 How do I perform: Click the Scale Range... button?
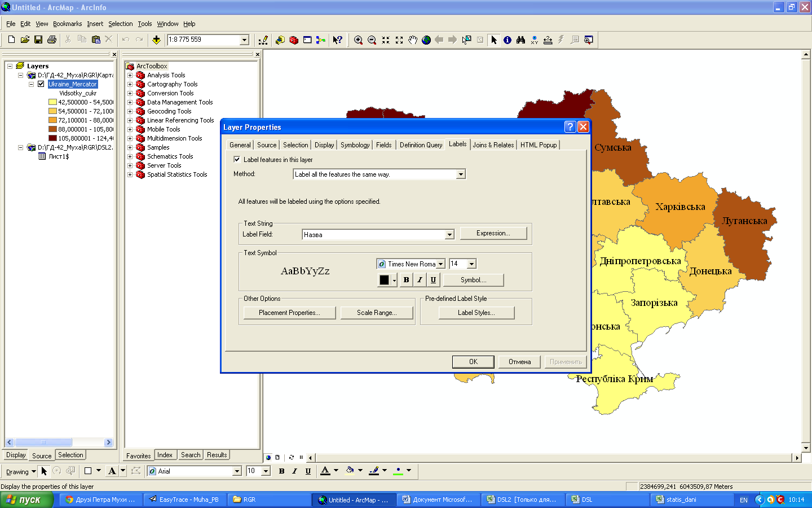(377, 313)
